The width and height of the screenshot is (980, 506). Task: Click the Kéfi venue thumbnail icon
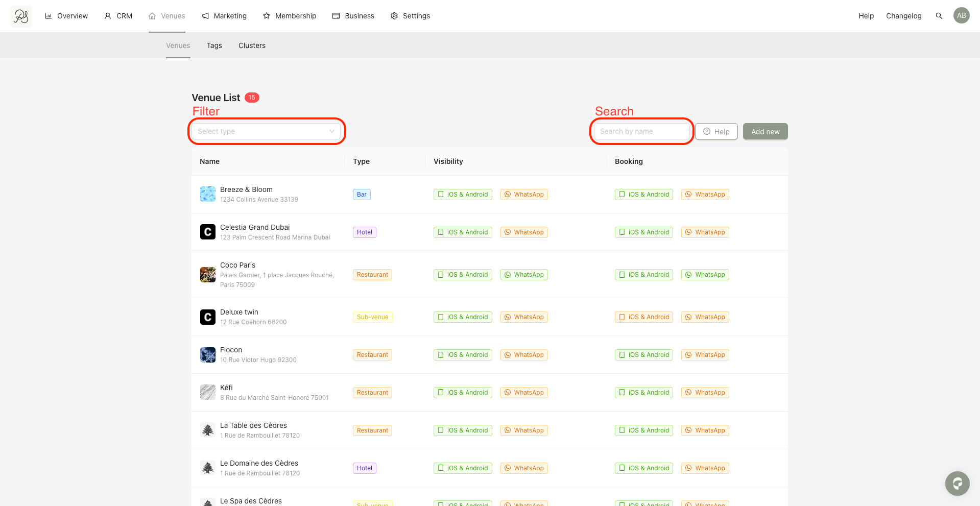click(x=207, y=392)
